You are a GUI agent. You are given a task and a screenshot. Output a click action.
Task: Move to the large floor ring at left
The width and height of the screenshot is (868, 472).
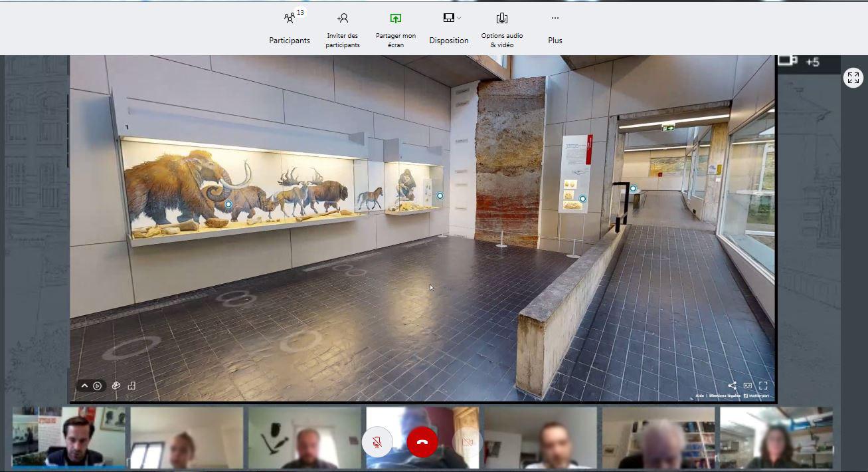tap(132, 347)
